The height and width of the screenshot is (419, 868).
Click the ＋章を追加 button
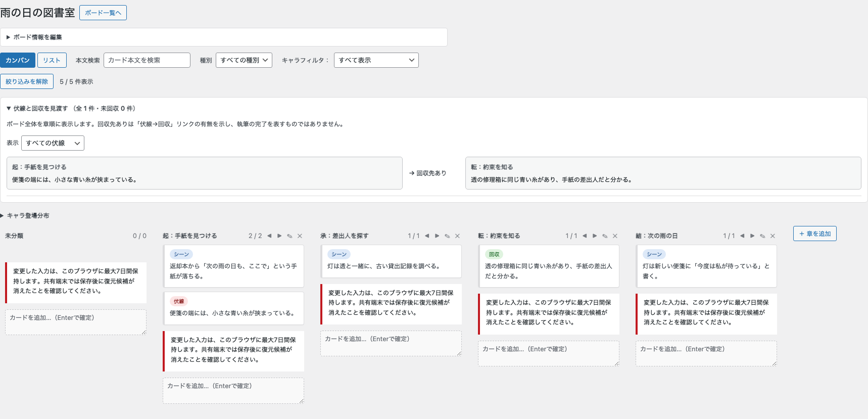click(x=815, y=234)
